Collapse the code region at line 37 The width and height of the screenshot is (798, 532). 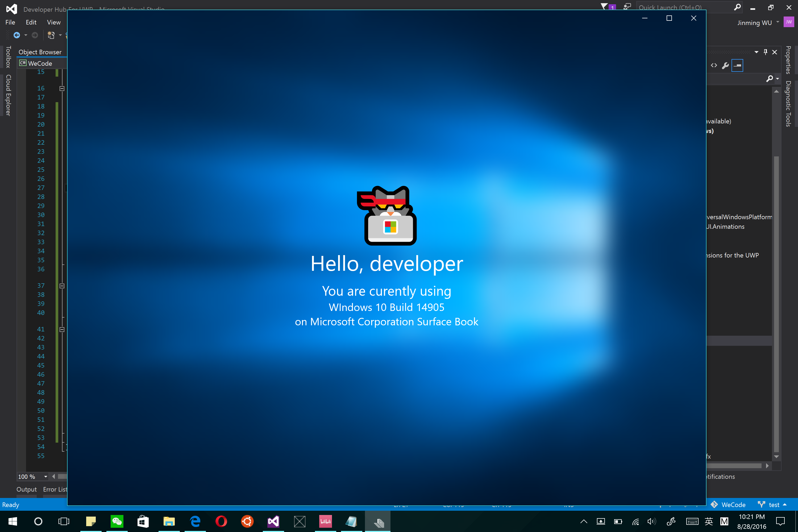(x=62, y=286)
